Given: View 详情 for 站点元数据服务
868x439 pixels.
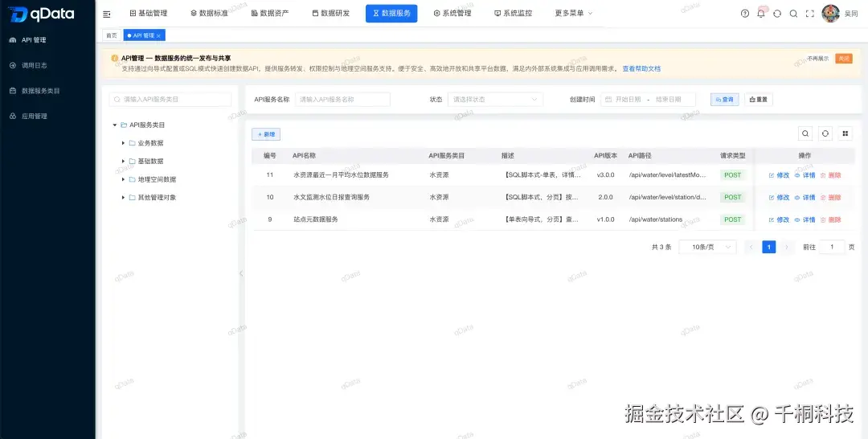Looking at the screenshot, I should (805, 219).
